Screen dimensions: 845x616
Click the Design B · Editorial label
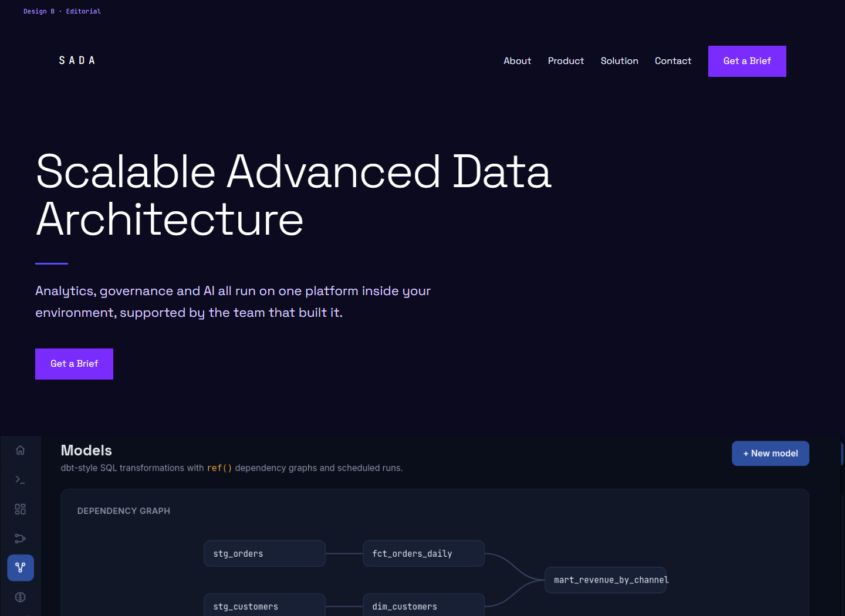click(x=62, y=11)
